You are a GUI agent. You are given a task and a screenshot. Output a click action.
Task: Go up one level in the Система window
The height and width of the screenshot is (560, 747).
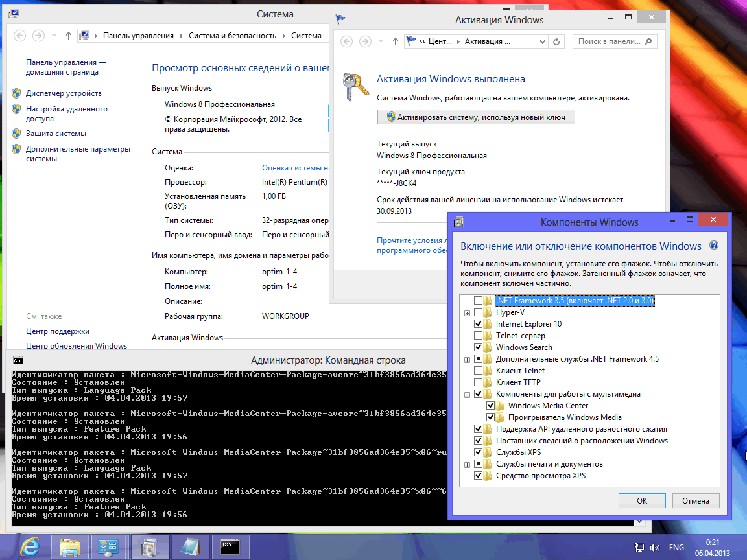[x=69, y=36]
